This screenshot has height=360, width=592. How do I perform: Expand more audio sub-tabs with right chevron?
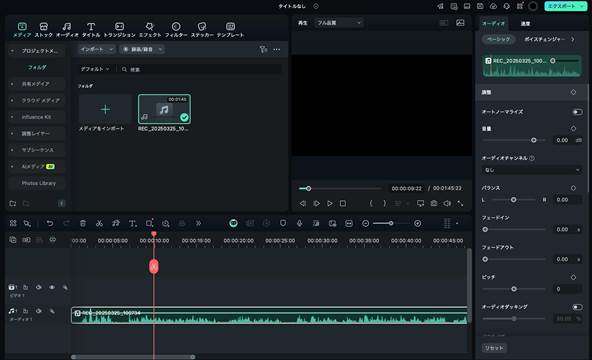pyautogui.click(x=573, y=39)
